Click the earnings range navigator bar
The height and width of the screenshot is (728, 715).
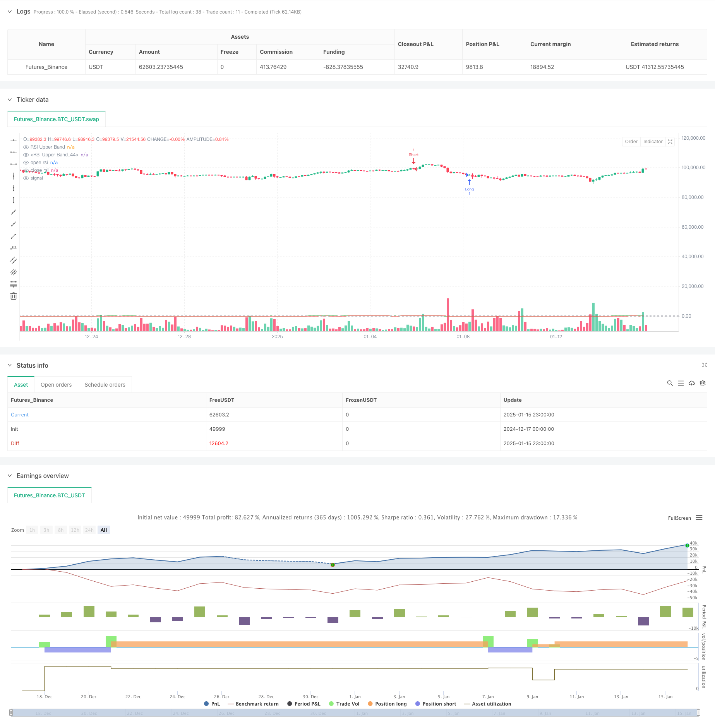[355, 713]
